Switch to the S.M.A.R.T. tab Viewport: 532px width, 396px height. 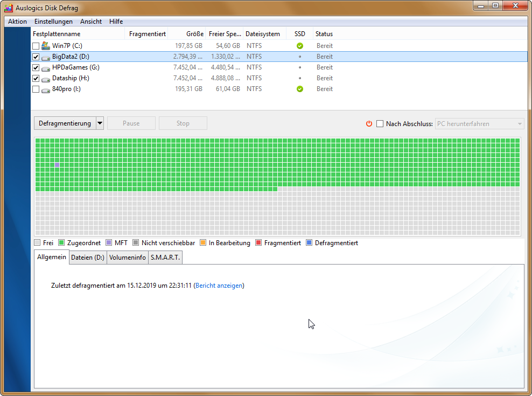pos(165,257)
